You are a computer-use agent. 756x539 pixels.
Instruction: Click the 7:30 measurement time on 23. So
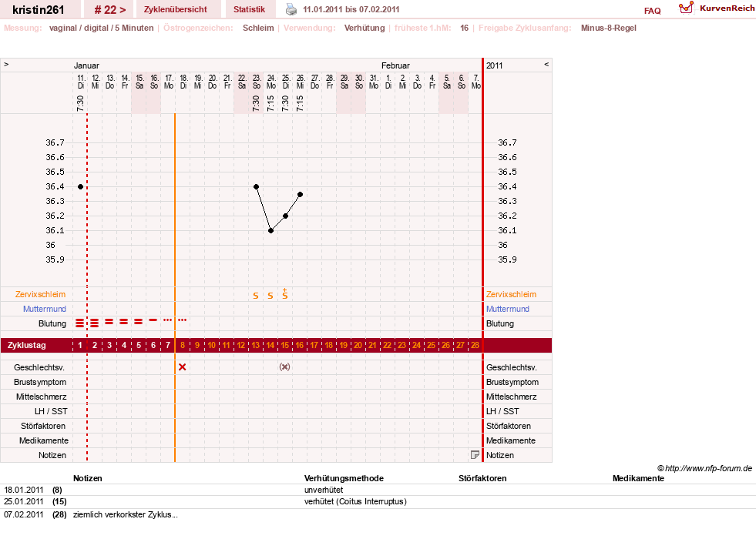[x=256, y=103]
